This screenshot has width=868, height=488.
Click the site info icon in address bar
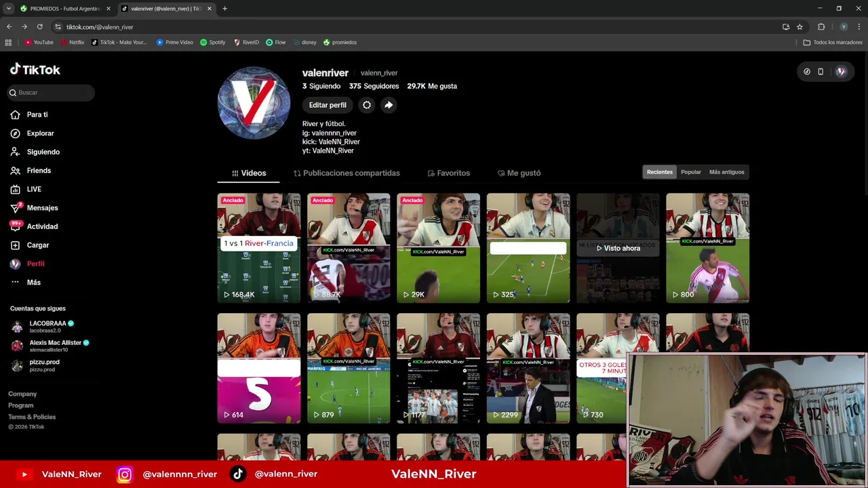[x=58, y=27]
